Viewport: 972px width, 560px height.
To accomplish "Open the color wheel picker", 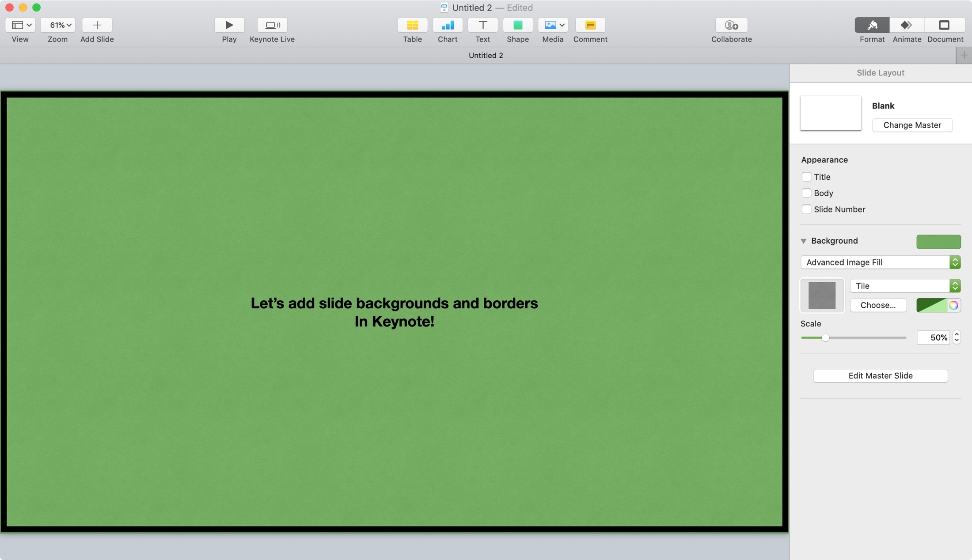I will pyautogui.click(x=953, y=305).
